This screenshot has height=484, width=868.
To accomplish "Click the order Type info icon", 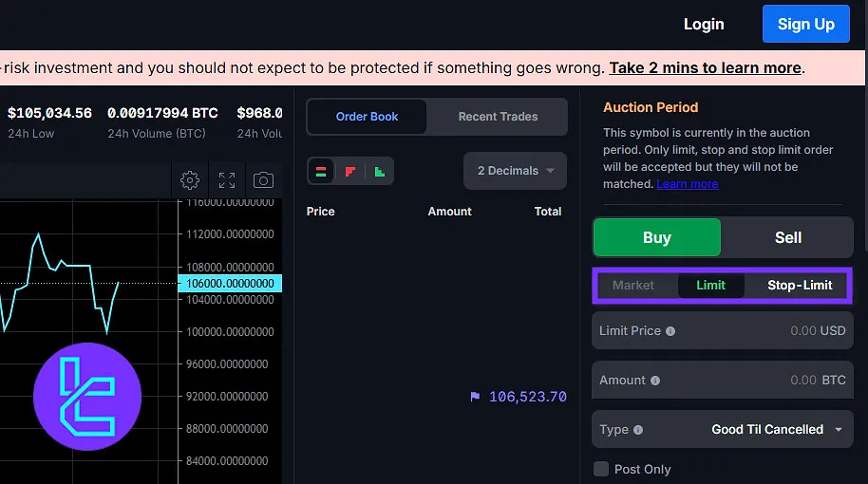I will point(638,430).
